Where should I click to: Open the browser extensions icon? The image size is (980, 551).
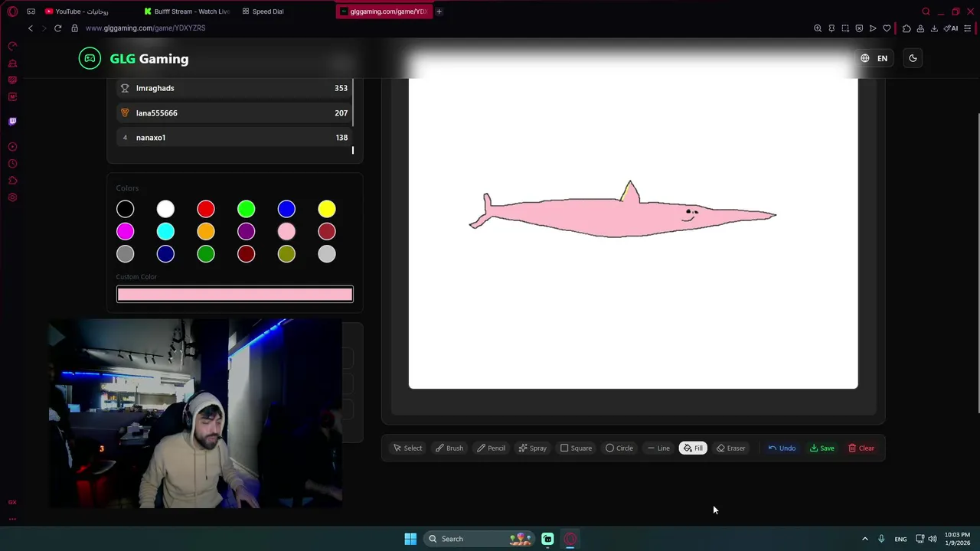click(x=906, y=28)
